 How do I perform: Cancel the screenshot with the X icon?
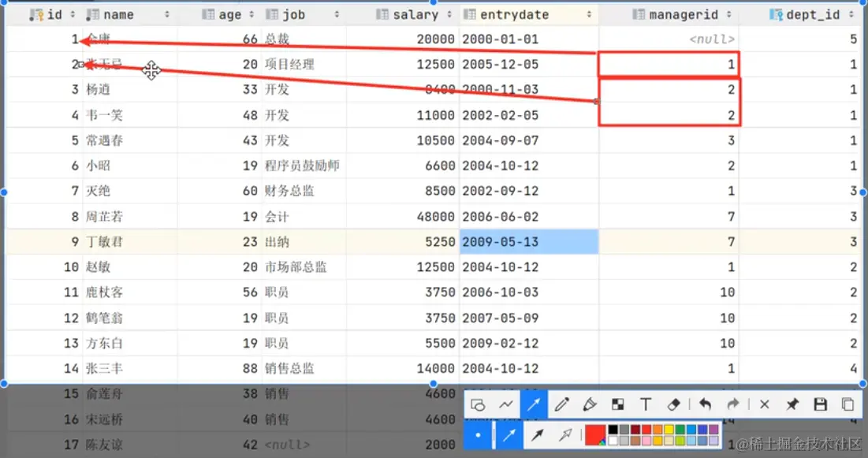(x=765, y=405)
